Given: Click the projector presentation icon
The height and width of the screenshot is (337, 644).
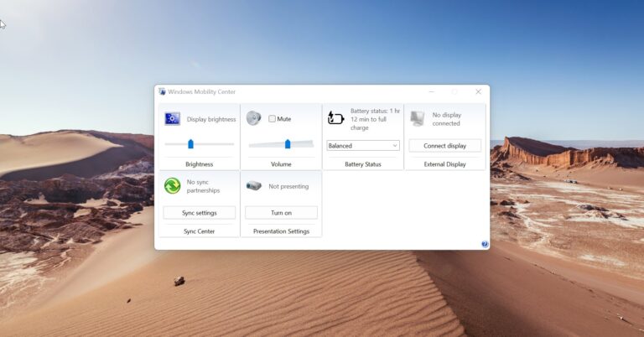Looking at the screenshot, I should (254, 186).
